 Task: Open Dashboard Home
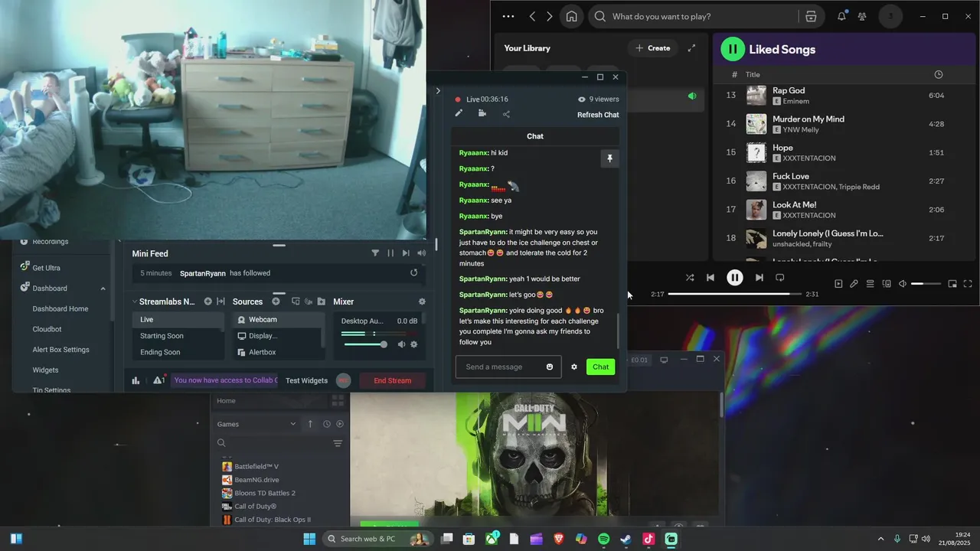click(60, 308)
